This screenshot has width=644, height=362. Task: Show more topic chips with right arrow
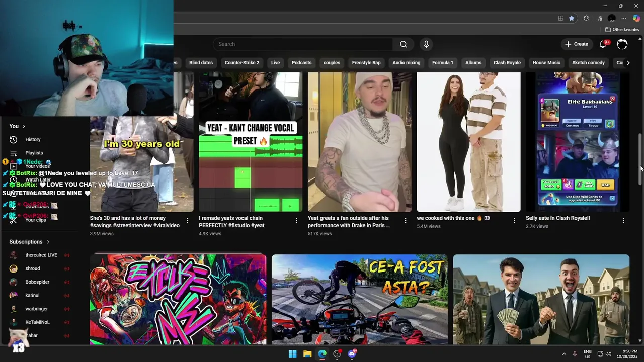click(x=628, y=63)
